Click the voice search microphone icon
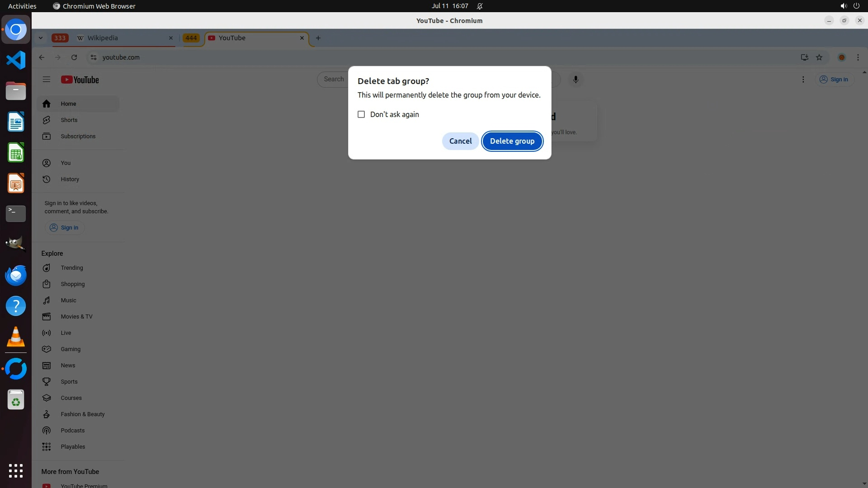This screenshot has height=488, width=868. pos(576,80)
